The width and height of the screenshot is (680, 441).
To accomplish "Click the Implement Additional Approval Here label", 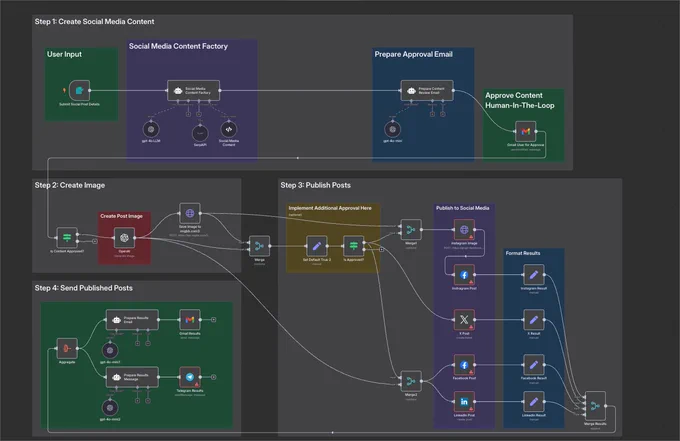I will click(x=330, y=208).
